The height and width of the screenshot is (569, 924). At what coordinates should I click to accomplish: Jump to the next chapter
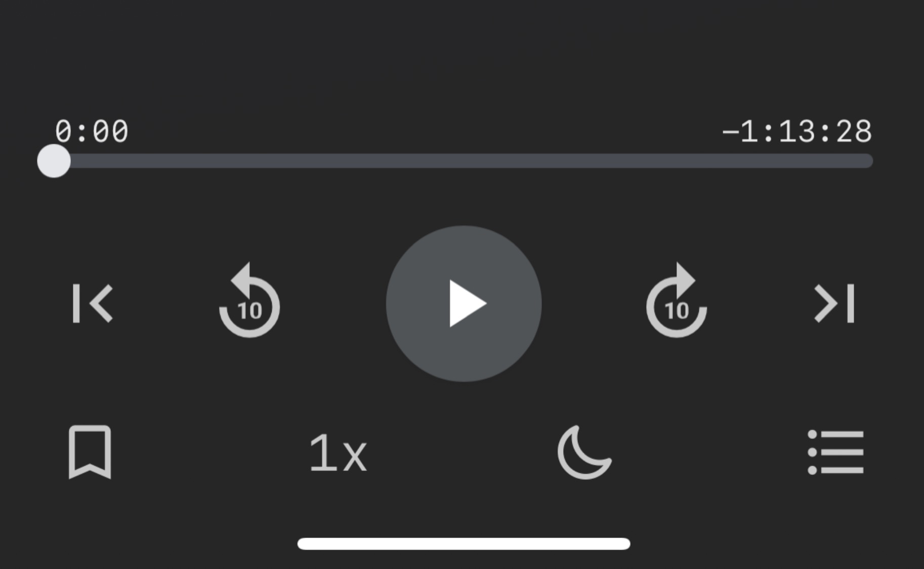834,303
